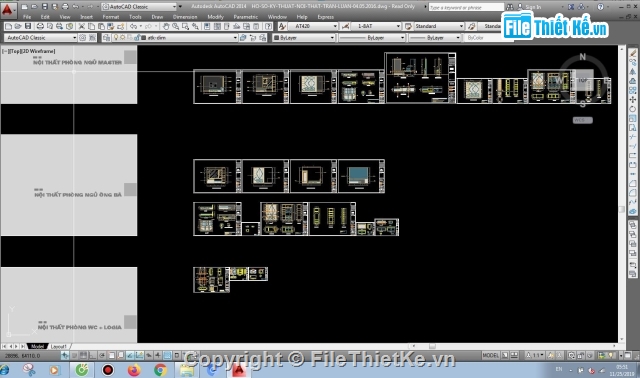Viewport: 640px width, 378px height.
Task: Click the Help question mark toolbar icon
Action: coord(268,27)
